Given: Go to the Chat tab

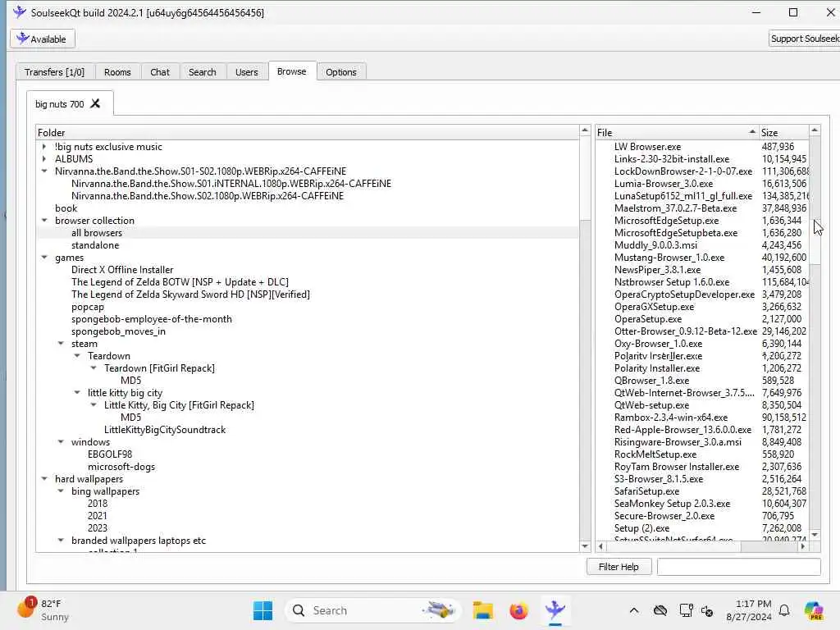Looking at the screenshot, I should coord(160,72).
